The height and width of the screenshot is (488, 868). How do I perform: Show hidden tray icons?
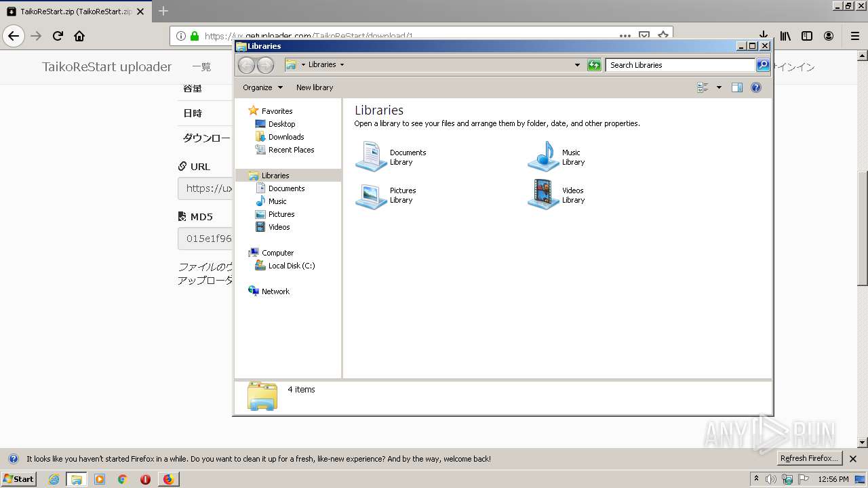(x=757, y=479)
